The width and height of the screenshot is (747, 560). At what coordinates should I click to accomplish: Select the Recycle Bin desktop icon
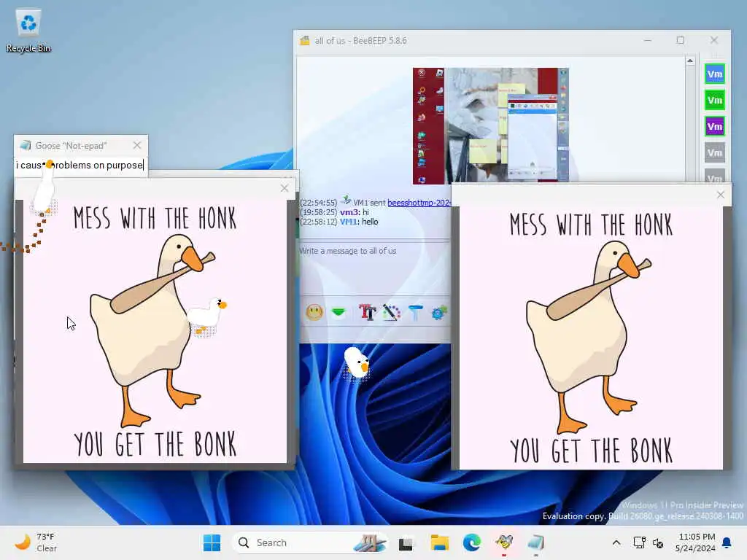28,31
